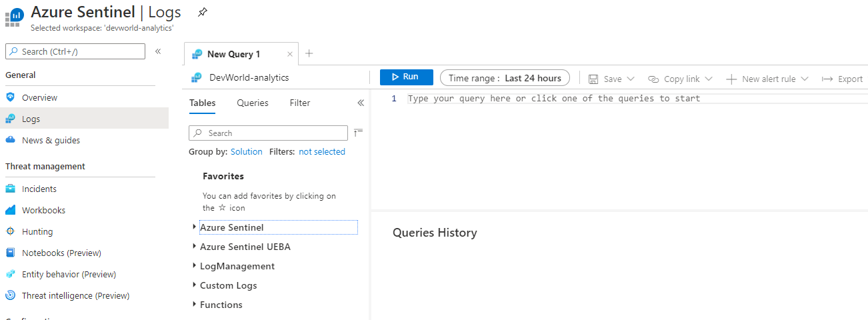
Task: Open the New alert rule dropdown arrow
Action: [x=805, y=79]
